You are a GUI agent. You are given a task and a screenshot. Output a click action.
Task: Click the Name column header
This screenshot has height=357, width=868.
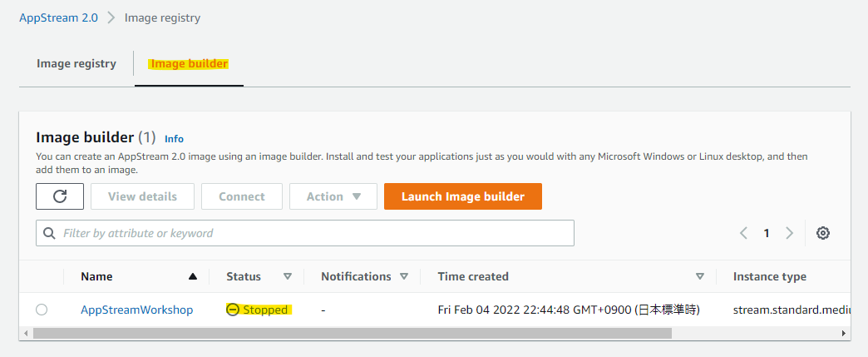(96, 276)
